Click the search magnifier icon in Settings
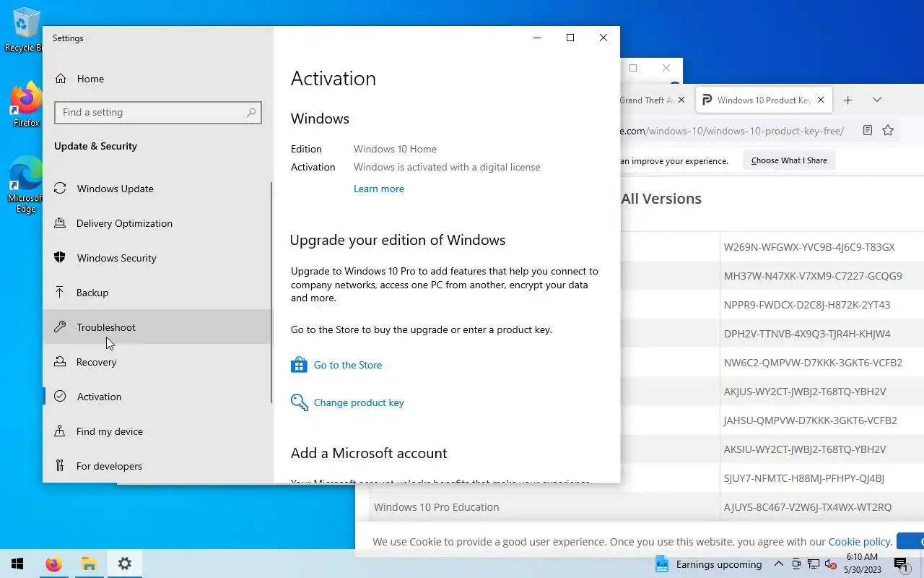924x578 pixels. click(x=250, y=112)
